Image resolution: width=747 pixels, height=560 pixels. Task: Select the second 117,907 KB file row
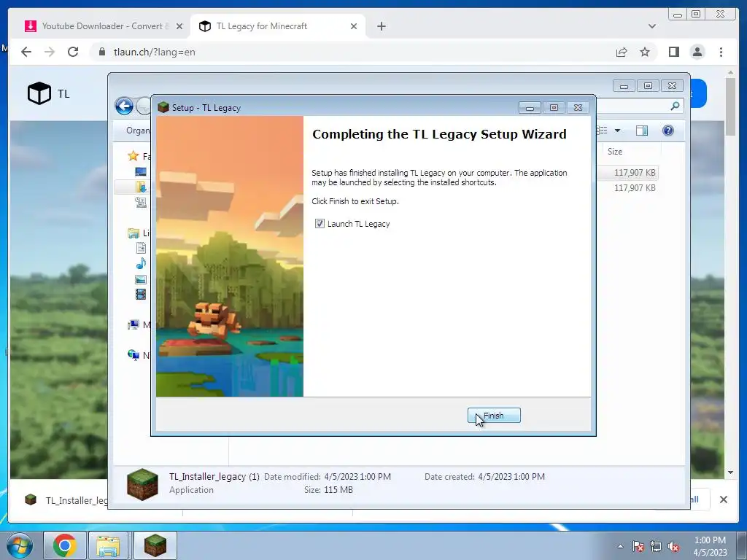coord(628,187)
